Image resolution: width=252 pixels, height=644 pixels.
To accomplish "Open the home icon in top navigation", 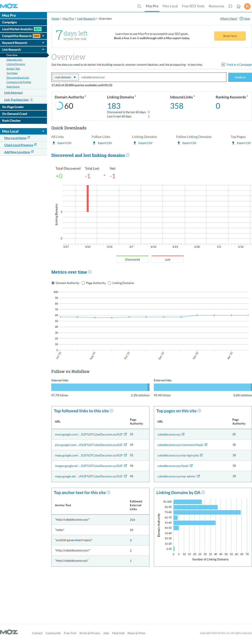I will click(x=238, y=6).
